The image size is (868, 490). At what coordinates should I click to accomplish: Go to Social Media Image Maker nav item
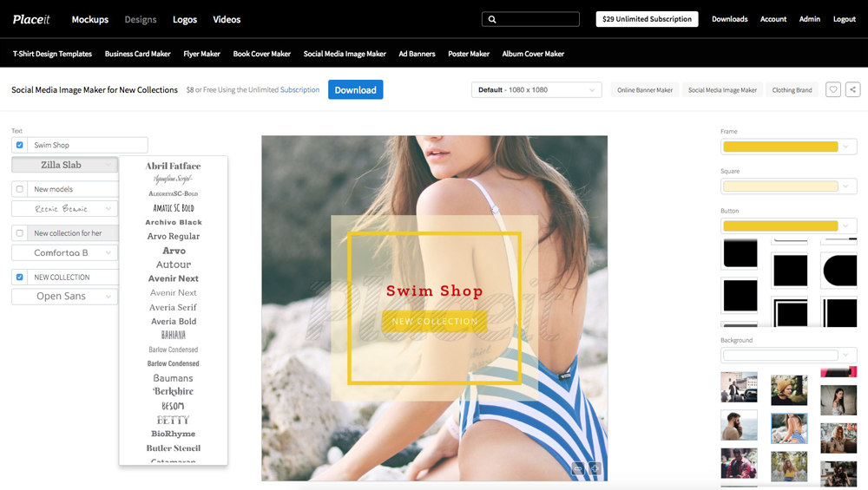click(x=345, y=54)
